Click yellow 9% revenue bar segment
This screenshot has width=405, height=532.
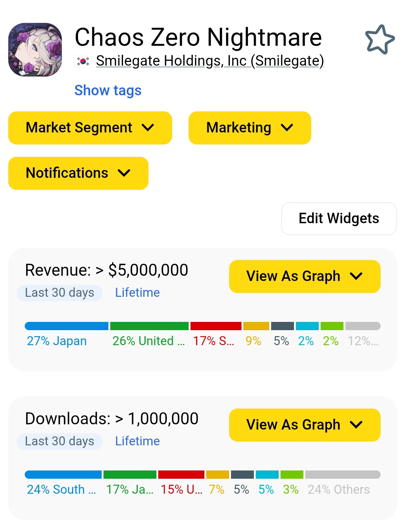tap(256, 326)
